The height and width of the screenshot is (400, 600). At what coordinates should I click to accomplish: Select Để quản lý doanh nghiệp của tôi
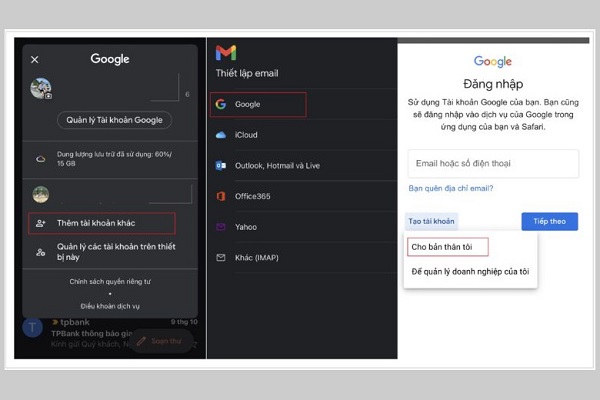[470, 271]
